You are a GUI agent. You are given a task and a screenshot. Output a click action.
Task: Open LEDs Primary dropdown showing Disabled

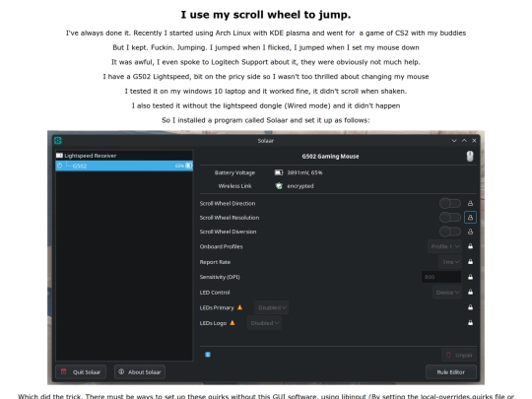click(x=272, y=307)
